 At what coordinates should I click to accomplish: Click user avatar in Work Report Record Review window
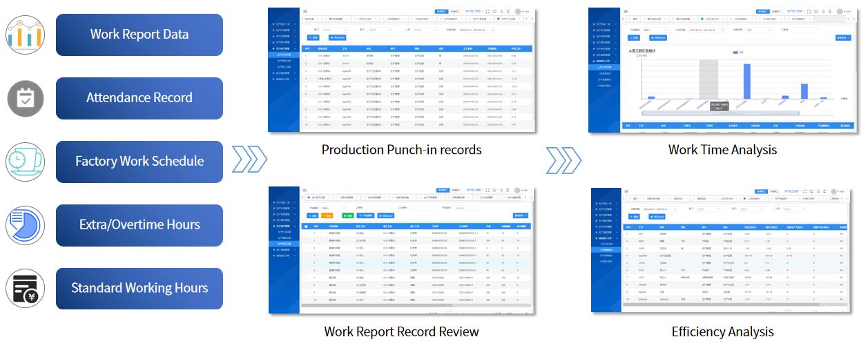point(517,190)
